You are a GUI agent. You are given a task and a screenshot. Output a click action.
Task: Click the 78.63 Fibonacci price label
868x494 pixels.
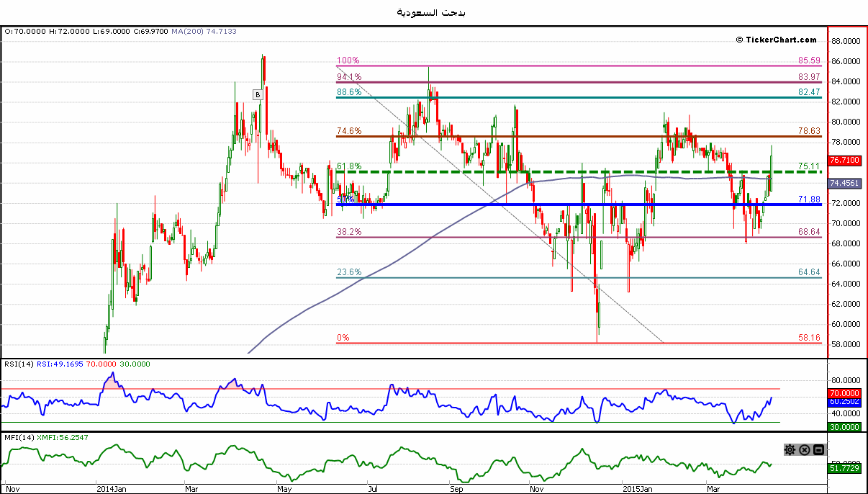click(x=809, y=131)
